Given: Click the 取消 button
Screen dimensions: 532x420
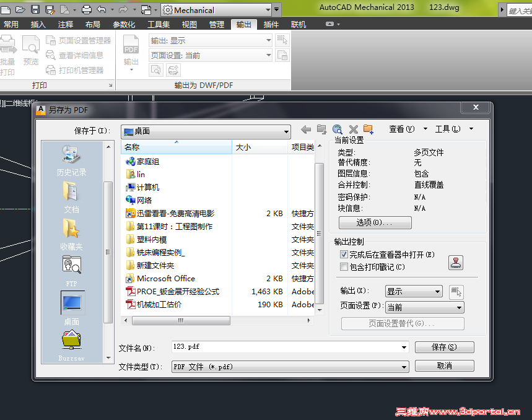Looking at the screenshot, I should (x=444, y=365).
